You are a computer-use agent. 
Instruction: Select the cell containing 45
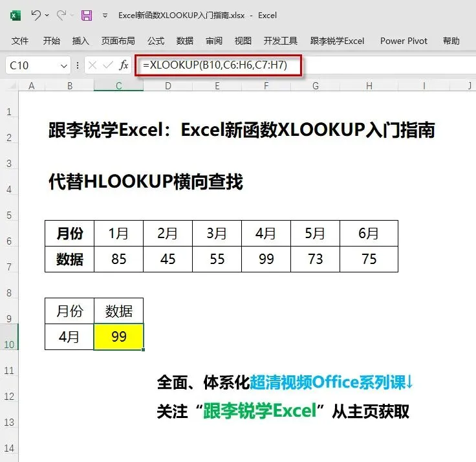(168, 259)
